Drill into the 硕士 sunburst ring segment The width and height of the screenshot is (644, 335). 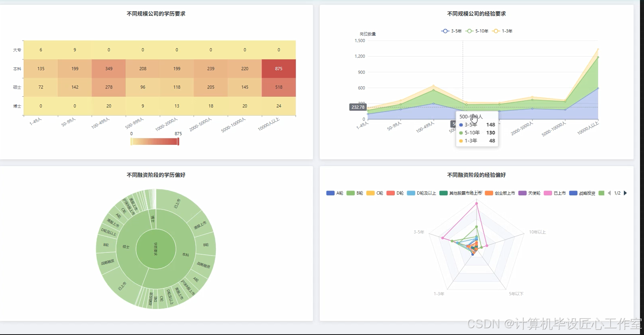[126, 247]
